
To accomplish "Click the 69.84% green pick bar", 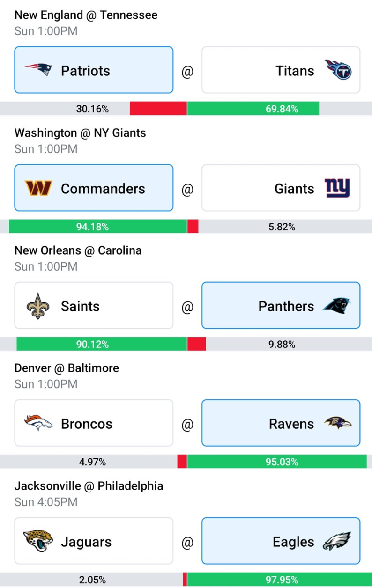I will [x=253, y=109].
